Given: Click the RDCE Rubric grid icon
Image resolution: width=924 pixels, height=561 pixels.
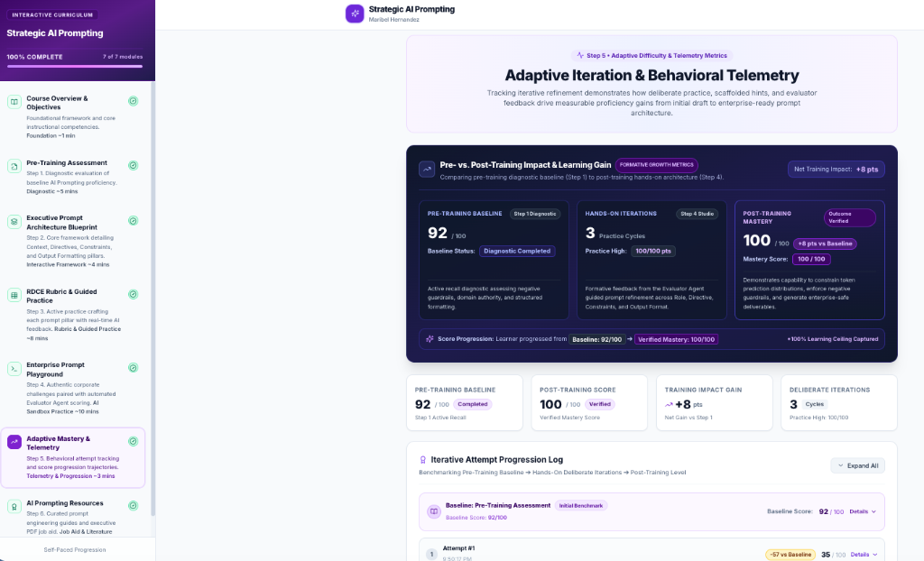Looking at the screenshot, I should click(x=14, y=295).
